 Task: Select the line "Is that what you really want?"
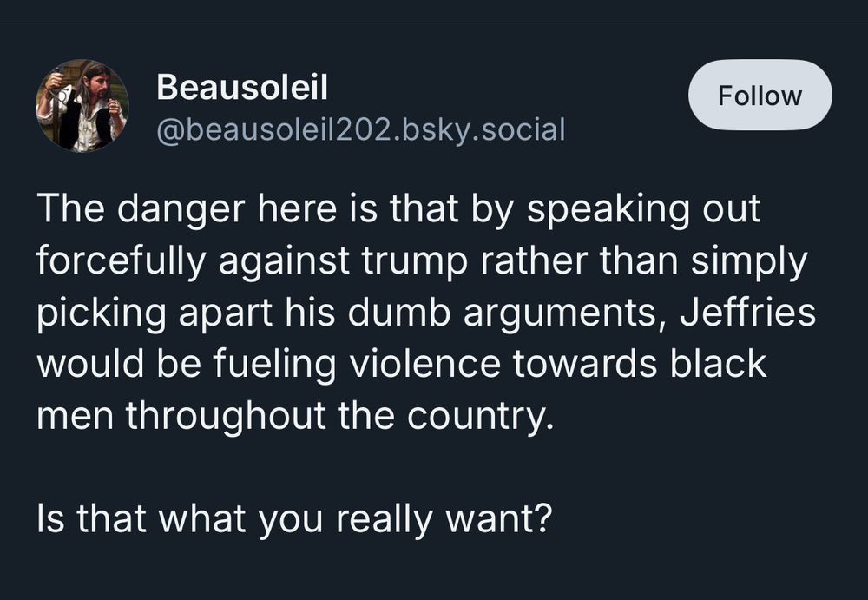click(294, 519)
